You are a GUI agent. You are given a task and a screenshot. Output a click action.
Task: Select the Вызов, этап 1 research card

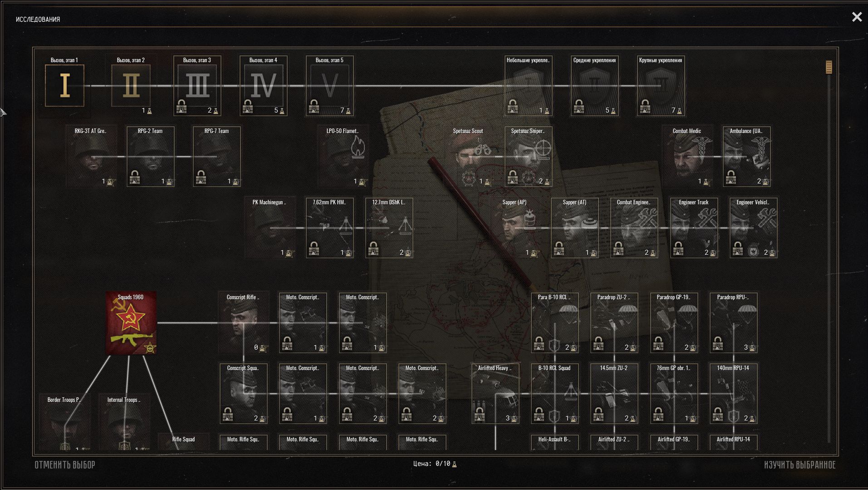[64, 85]
